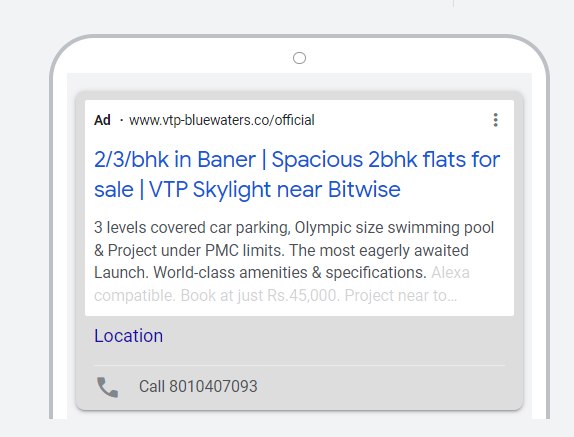Click the bold Ad badge label
This screenshot has width=574, height=437.
(x=102, y=120)
